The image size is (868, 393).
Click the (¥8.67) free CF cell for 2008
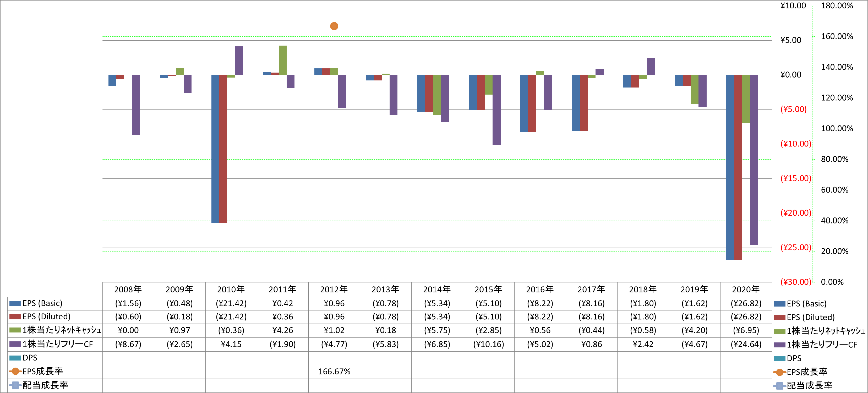(x=128, y=344)
